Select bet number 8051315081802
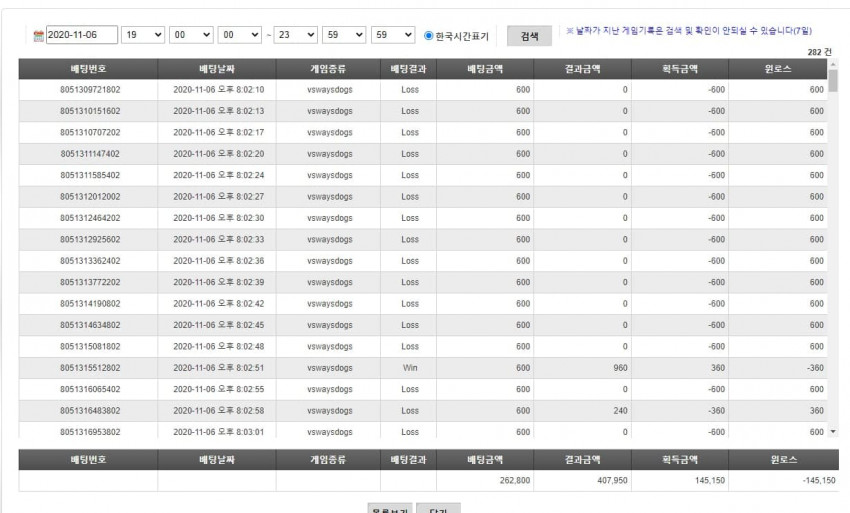The height and width of the screenshot is (513, 850). tap(90, 347)
